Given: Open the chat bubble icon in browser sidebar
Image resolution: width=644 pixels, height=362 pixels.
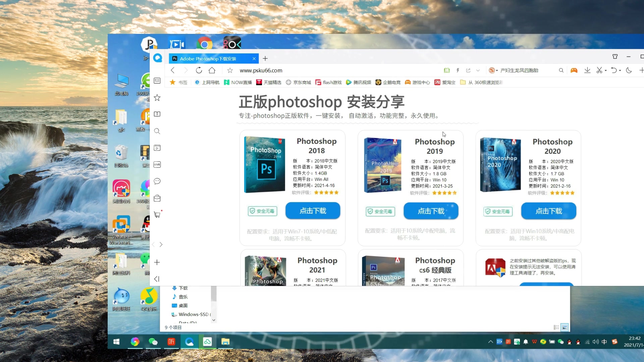Looking at the screenshot, I should [157, 181].
